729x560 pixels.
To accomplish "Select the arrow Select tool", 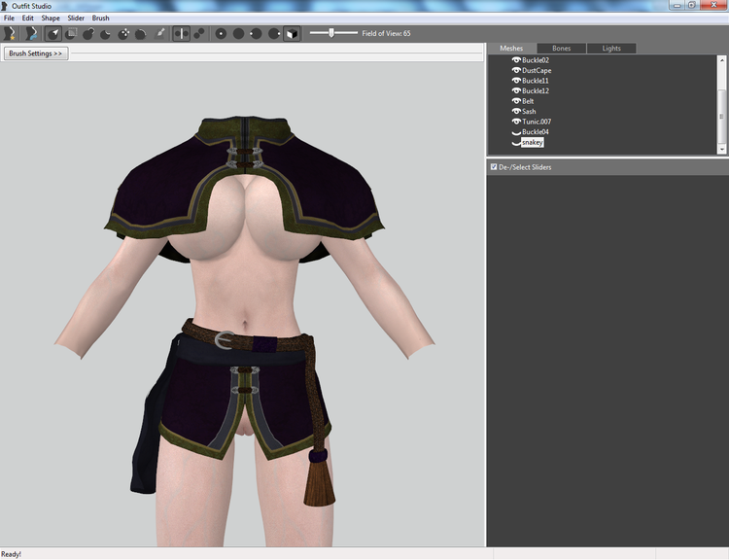I will pyautogui.click(x=53, y=33).
